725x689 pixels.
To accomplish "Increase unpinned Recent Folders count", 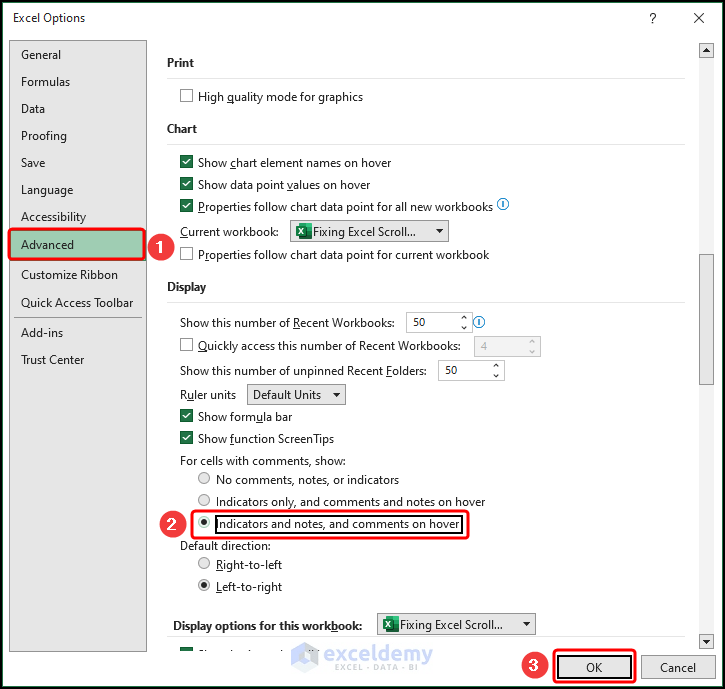I will point(496,366).
